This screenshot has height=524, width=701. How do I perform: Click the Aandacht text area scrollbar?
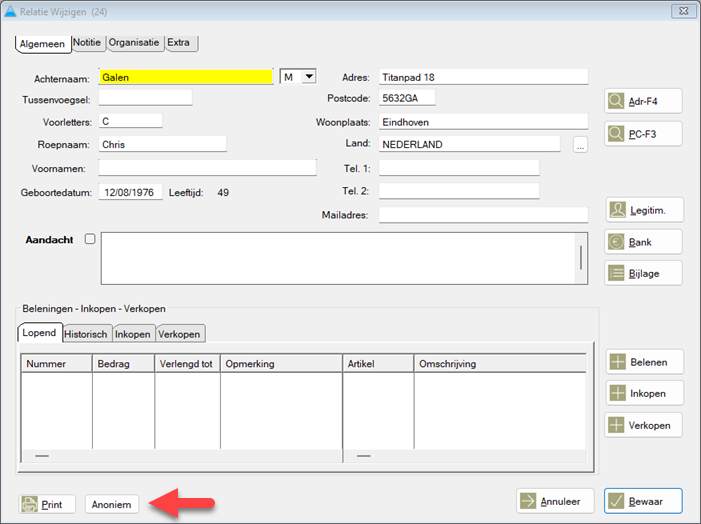tap(579, 258)
